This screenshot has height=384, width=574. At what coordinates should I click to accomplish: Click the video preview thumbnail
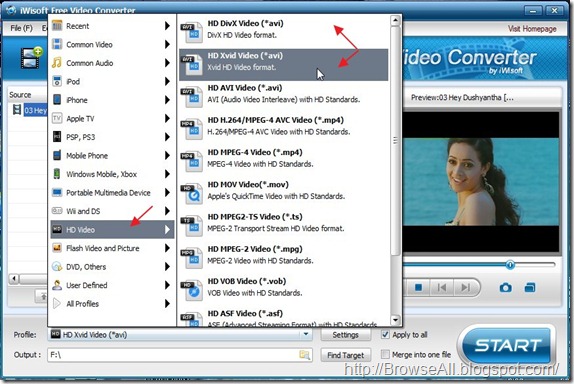[x=481, y=182]
